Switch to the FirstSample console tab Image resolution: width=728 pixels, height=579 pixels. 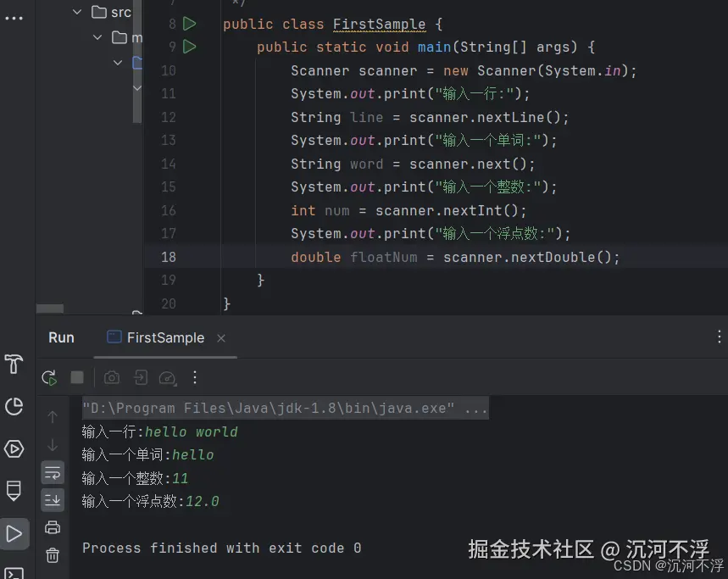click(166, 337)
